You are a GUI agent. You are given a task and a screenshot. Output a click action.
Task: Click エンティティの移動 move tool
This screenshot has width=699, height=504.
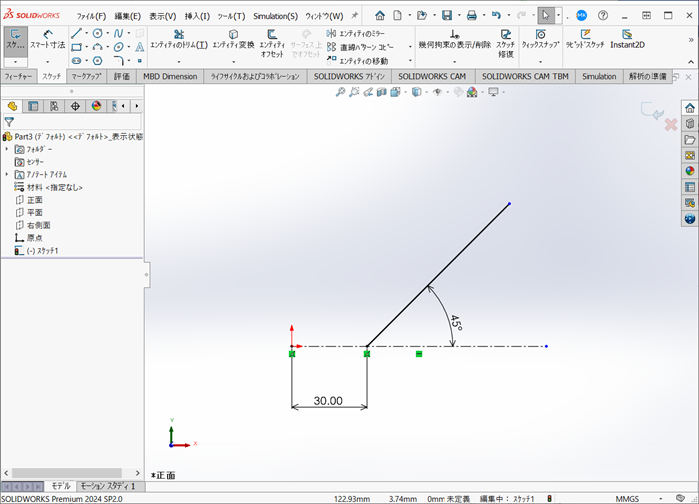coord(358,61)
